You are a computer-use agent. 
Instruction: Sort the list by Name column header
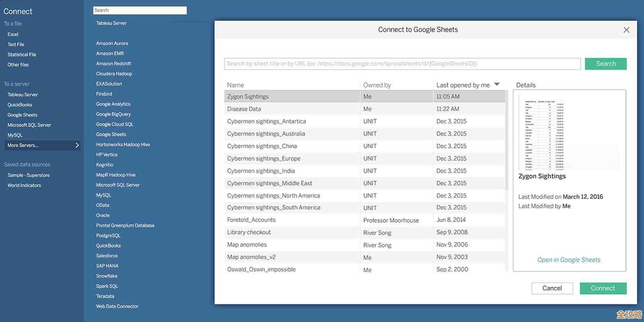click(x=235, y=85)
